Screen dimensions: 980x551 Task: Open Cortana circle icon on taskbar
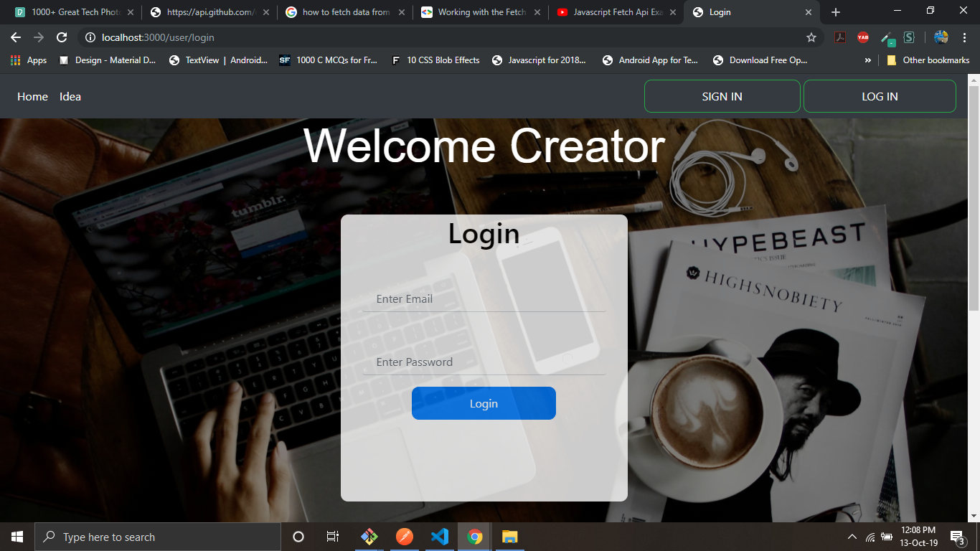tap(298, 537)
